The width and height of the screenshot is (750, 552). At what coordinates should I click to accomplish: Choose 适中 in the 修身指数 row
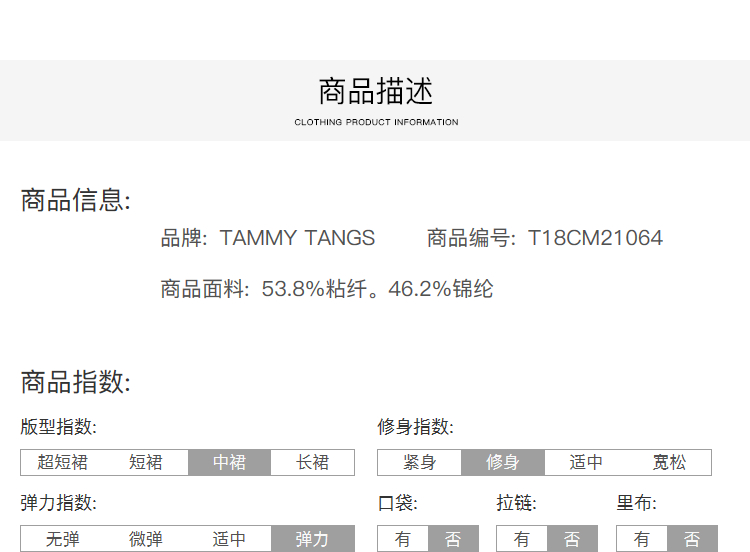coord(586,462)
